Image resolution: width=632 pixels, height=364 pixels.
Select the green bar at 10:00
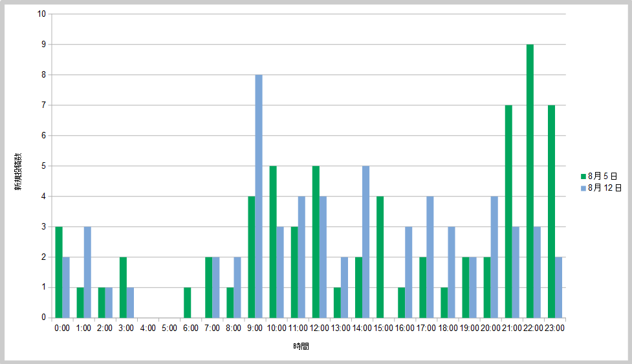(x=273, y=242)
